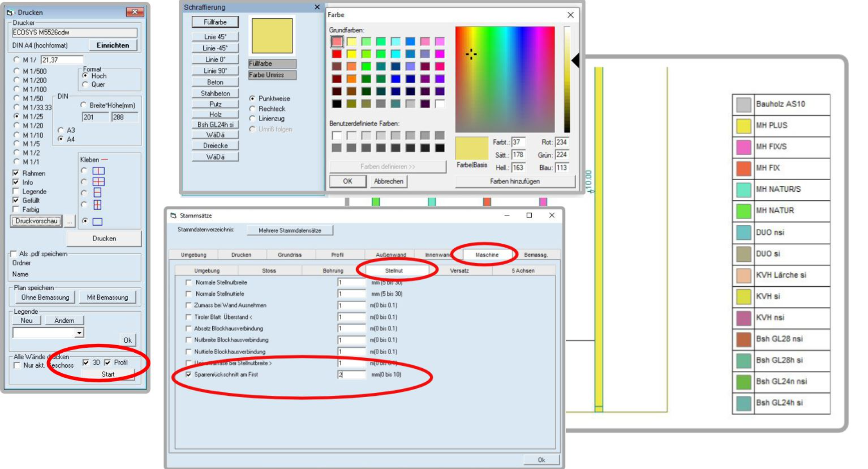The image size is (868, 469).
Task: Save plan via Mit Bemassung button
Action: [x=108, y=298]
